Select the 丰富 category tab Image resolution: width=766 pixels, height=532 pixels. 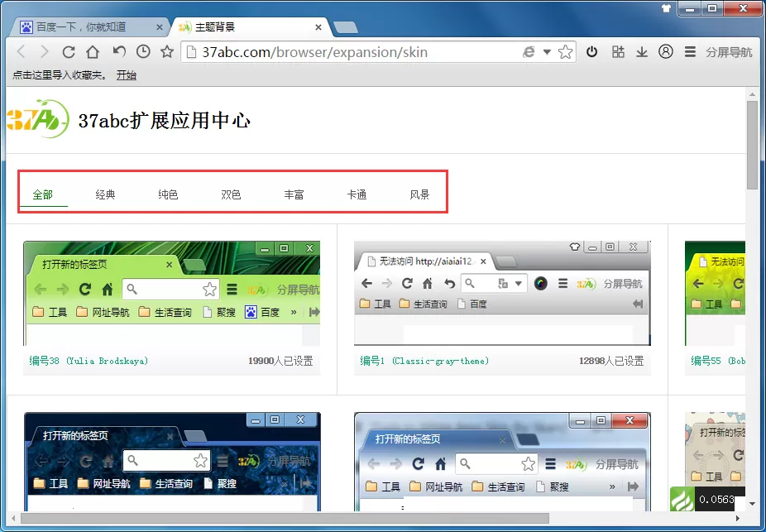coord(294,194)
